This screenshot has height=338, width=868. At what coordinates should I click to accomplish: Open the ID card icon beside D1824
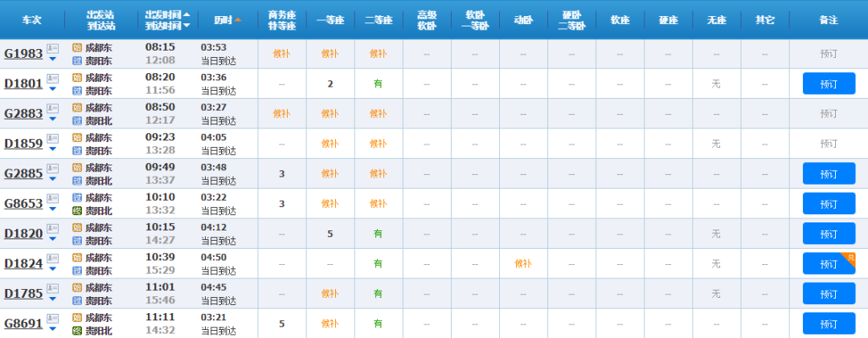point(52,258)
